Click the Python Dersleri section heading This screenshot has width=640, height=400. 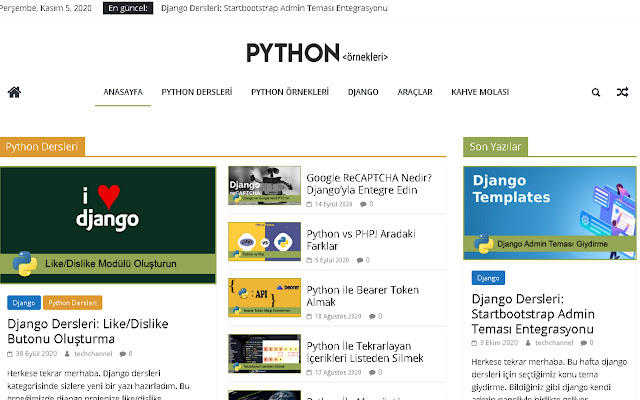click(42, 147)
